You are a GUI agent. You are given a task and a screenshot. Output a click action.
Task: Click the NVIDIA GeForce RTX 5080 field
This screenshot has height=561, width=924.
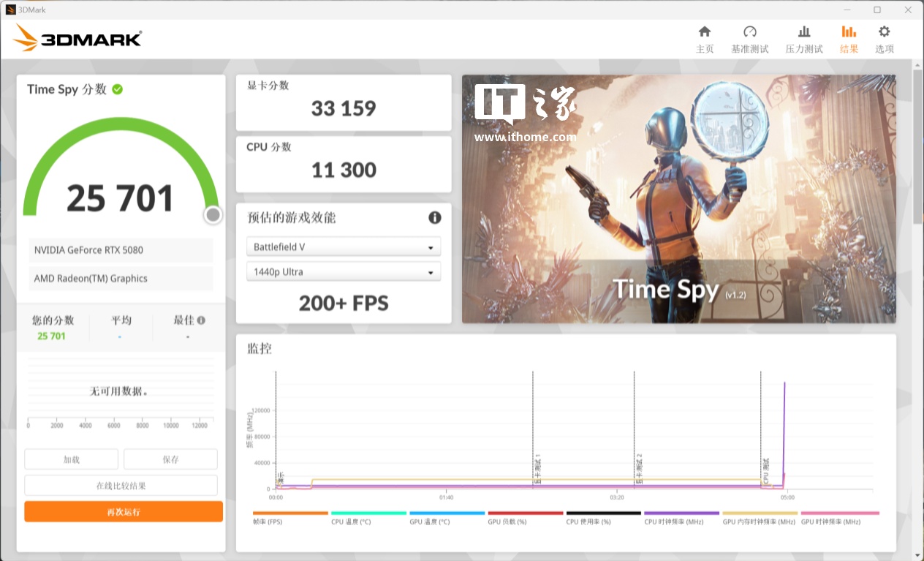[x=121, y=250]
